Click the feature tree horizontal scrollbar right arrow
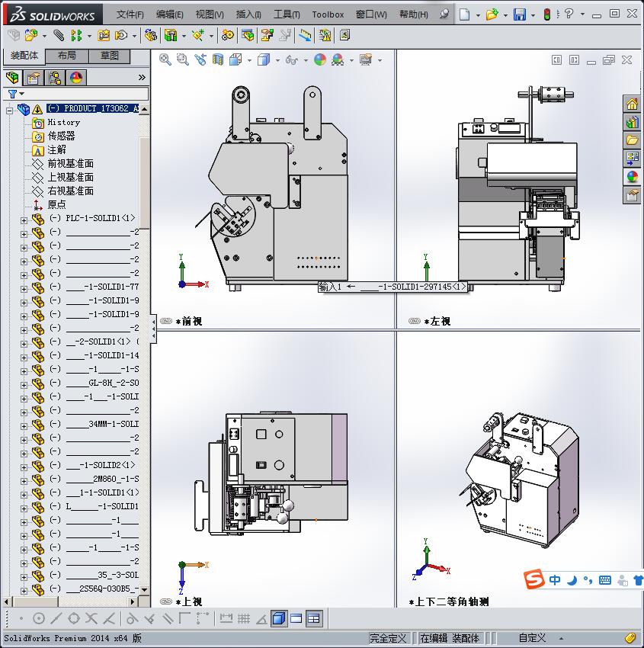Image resolution: width=644 pixels, height=648 pixels. (x=133, y=601)
